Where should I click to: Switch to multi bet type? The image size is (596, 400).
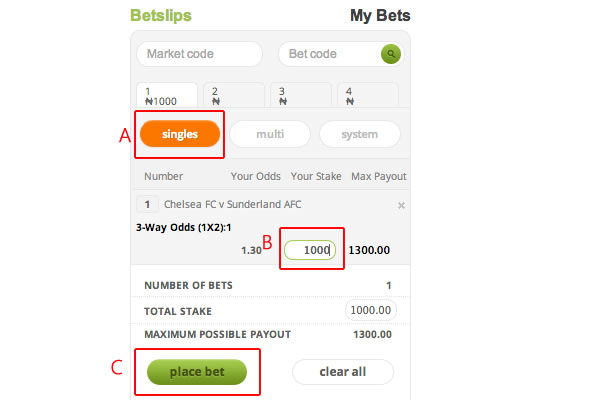tap(270, 134)
